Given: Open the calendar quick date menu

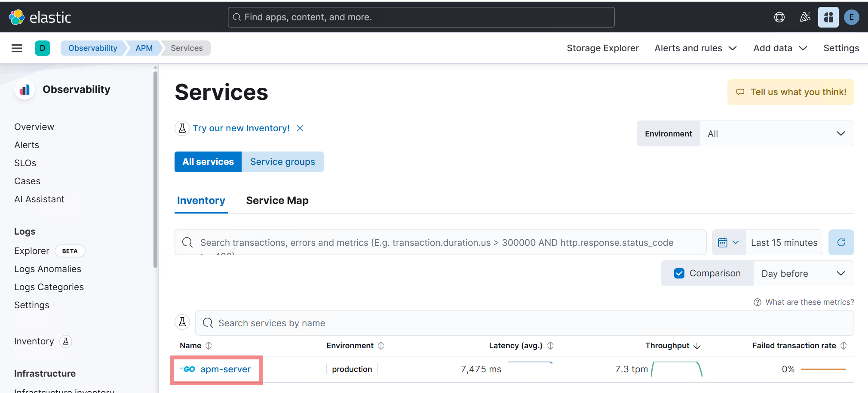Looking at the screenshot, I should pyautogui.click(x=728, y=242).
